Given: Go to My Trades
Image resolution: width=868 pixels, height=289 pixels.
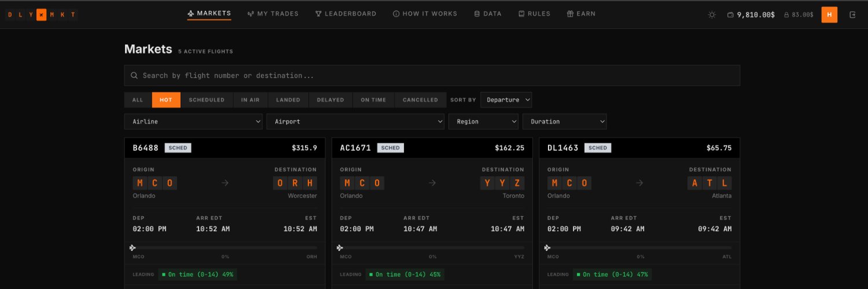Looking at the screenshot, I should point(273,14).
